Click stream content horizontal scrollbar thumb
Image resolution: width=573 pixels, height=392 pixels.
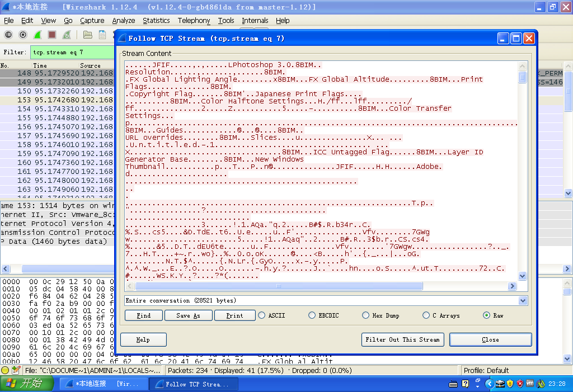(x=279, y=286)
